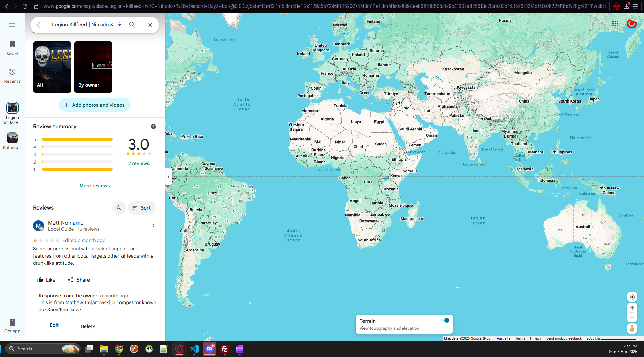The height and width of the screenshot is (357, 644).
Task: Collapse the side panel with the arrow tab
Action: [168, 177]
